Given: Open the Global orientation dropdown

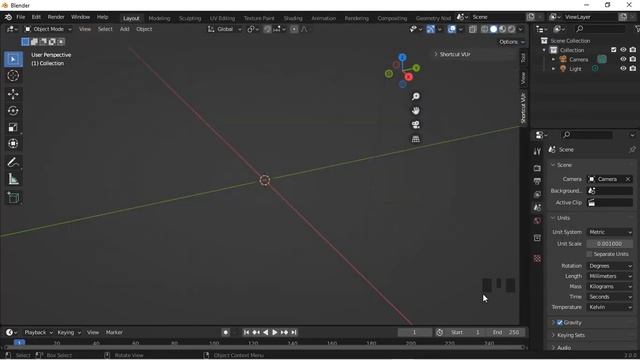Looking at the screenshot, I should [225, 29].
